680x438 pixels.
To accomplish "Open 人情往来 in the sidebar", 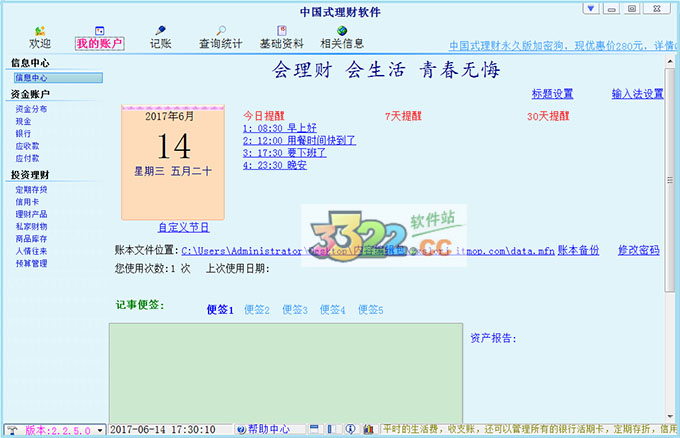I will [x=31, y=251].
